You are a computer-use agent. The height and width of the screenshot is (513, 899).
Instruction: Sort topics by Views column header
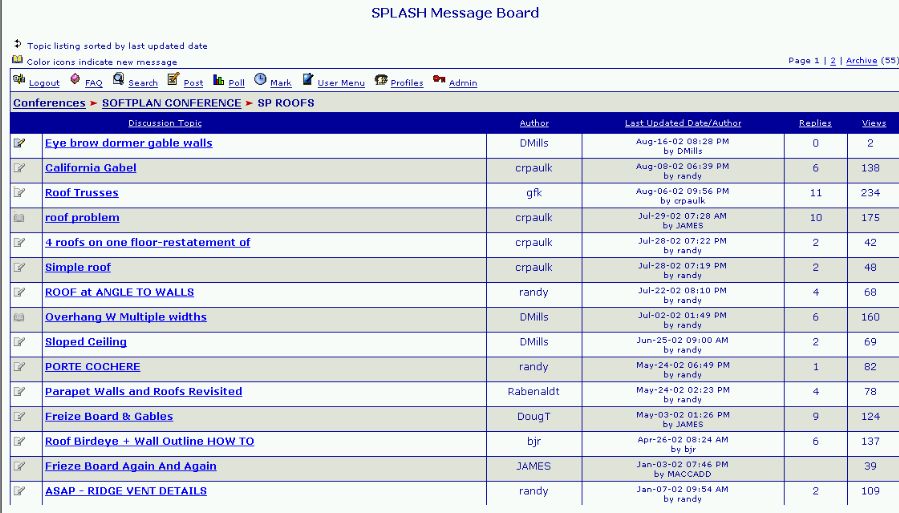pyautogui.click(x=873, y=123)
